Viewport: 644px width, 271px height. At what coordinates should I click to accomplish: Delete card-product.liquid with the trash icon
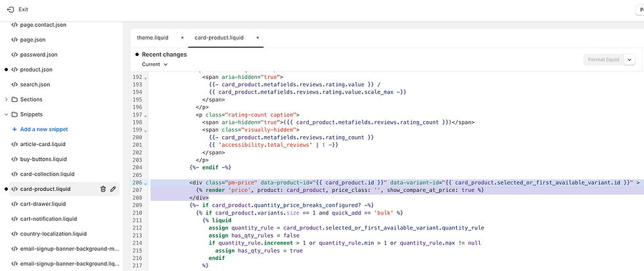point(103,189)
